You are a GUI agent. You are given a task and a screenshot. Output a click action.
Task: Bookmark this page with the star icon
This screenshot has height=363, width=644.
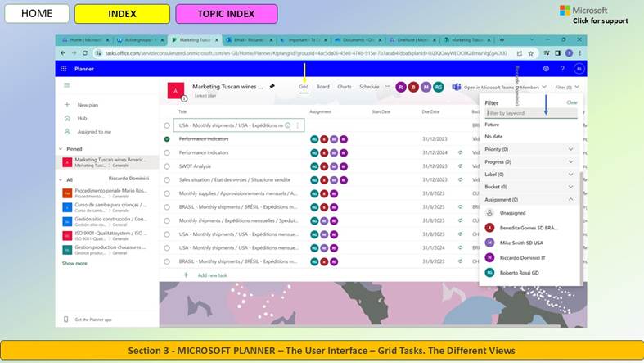pos(530,53)
